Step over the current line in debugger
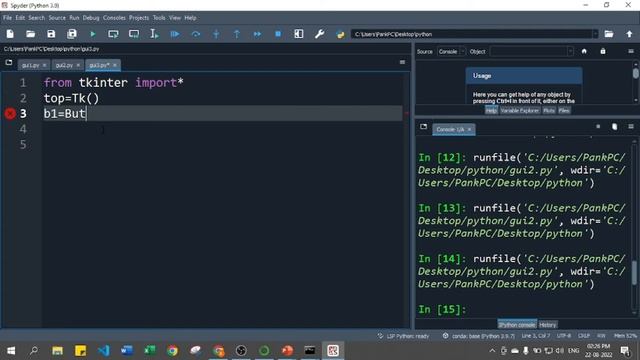The width and height of the screenshot is (640, 360). click(x=196, y=34)
